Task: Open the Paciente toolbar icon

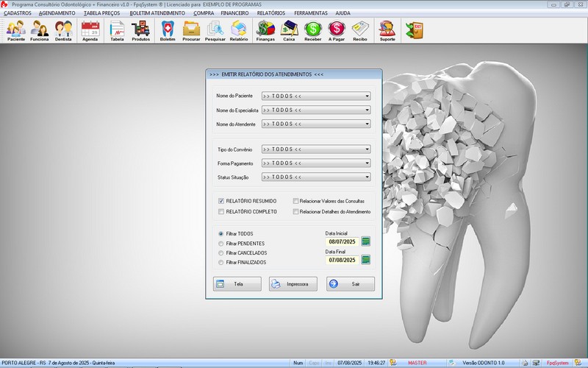Action: (x=16, y=30)
